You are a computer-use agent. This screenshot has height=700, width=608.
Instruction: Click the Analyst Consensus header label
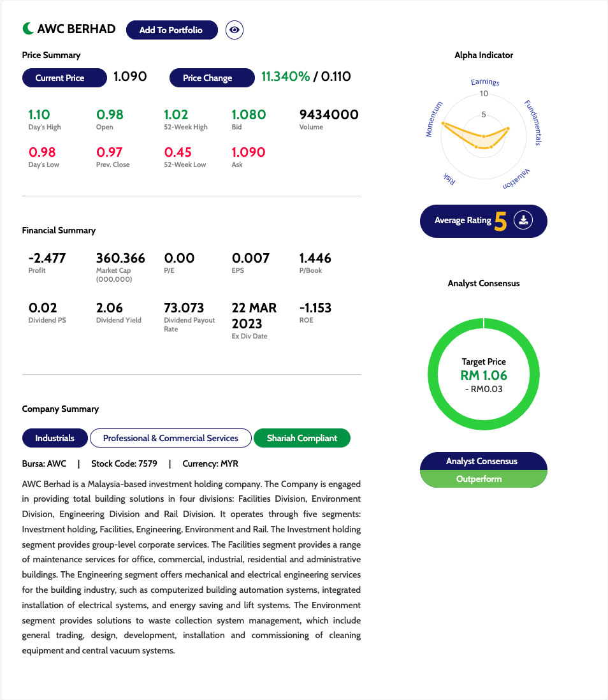[x=483, y=461]
